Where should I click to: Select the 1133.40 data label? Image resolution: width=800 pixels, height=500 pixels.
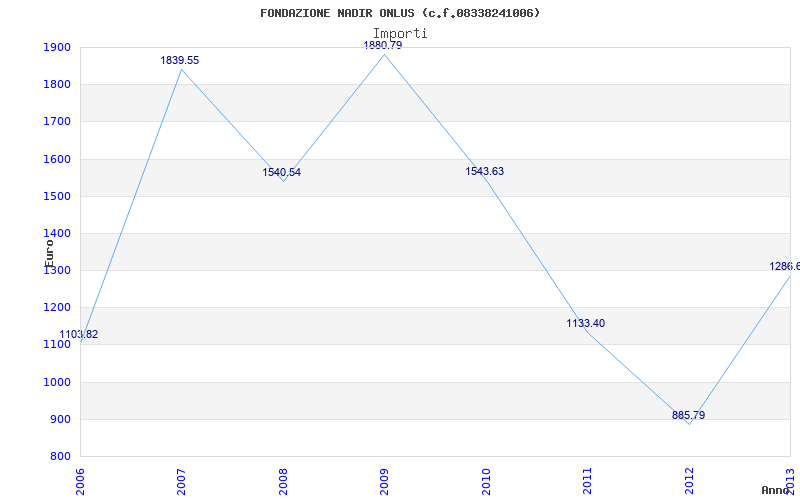point(586,323)
